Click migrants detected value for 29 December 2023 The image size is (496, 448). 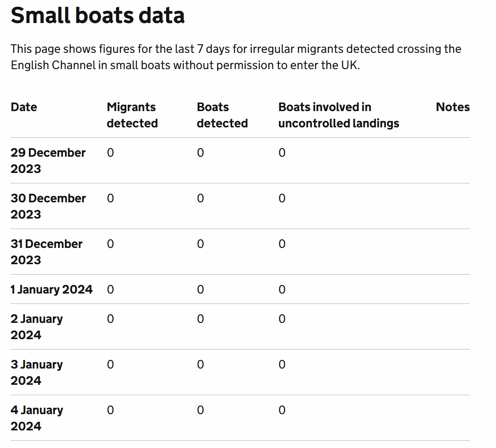click(x=111, y=153)
